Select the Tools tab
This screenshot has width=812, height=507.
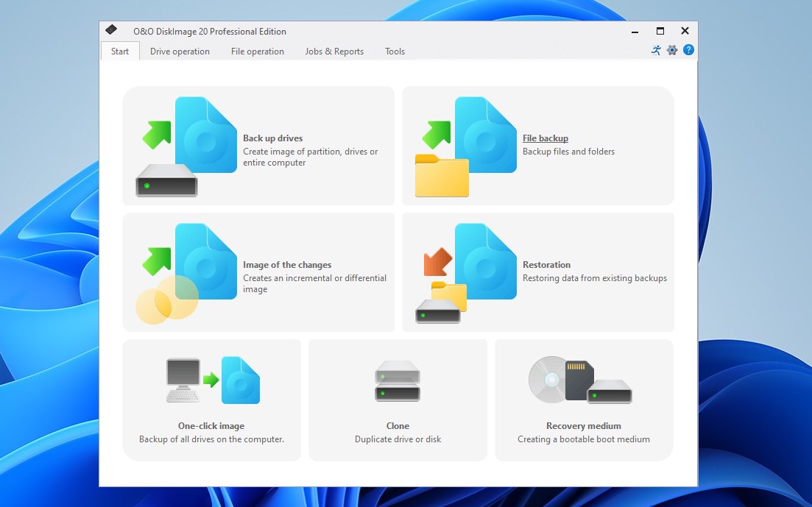coord(395,52)
